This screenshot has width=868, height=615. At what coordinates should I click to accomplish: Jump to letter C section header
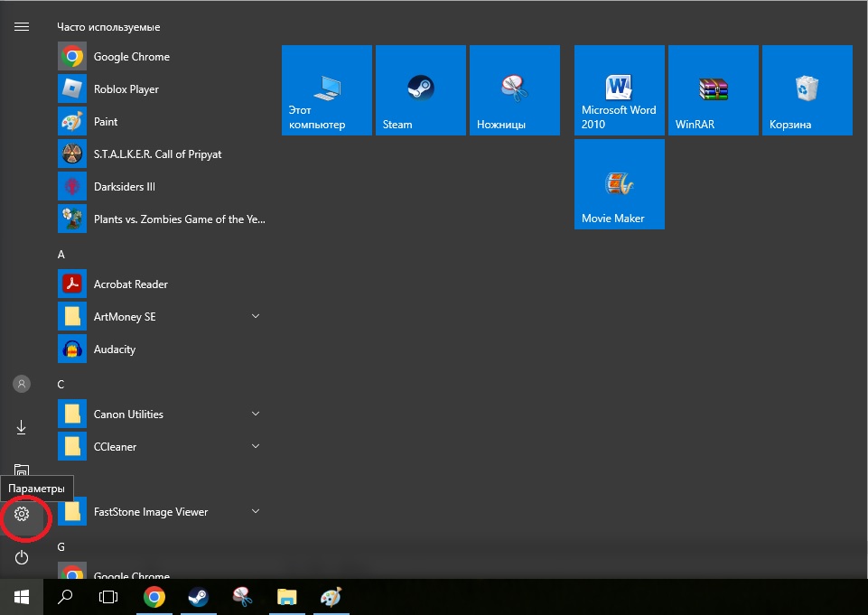[x=61, y=385]
